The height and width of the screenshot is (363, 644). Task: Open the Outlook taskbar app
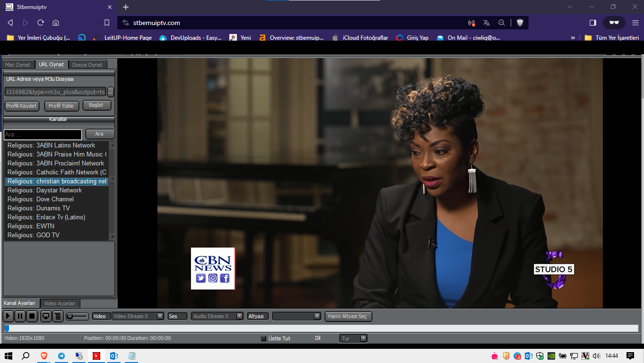click(113, 356)
